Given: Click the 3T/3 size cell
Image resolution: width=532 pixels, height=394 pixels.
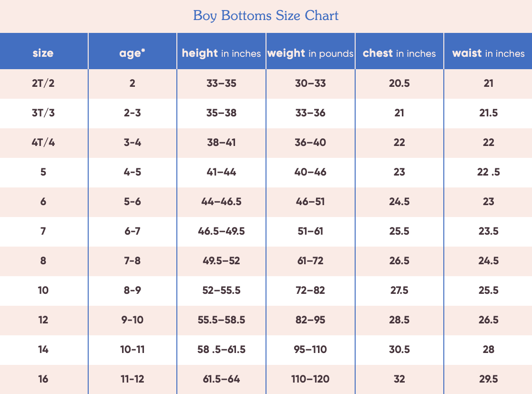Looking at the screenshot, I should click(43, 113).
